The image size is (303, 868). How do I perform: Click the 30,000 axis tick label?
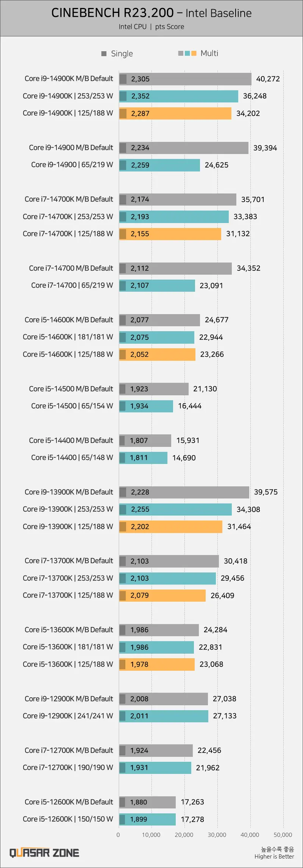click(x=217, y=835)
